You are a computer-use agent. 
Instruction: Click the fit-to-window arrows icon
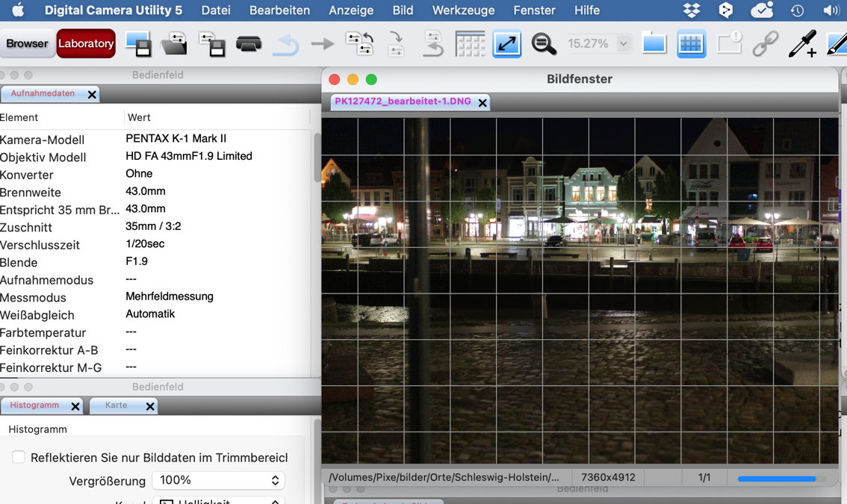coord(507,44)
